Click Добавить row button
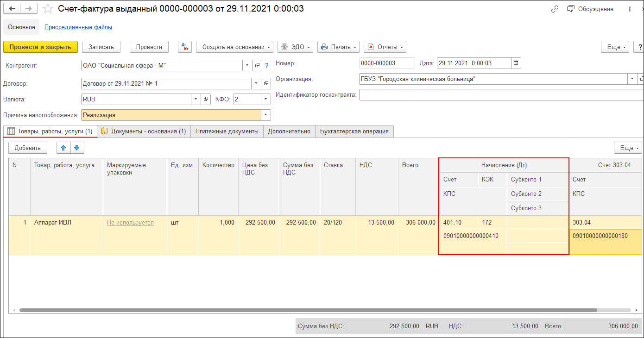Screen dimensions: 644x338 click(28, 148)
